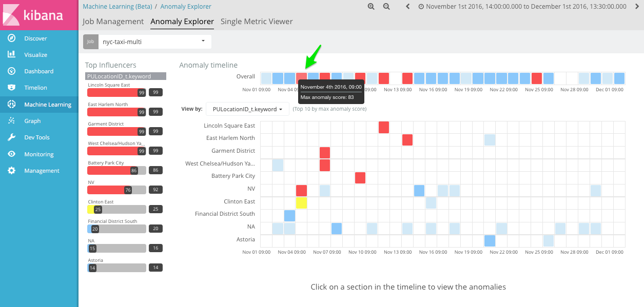The height and width of the screenshot is (307, 644).
Task: Switch to the Single Metric Viewer tab
Action: pos(257,22)
